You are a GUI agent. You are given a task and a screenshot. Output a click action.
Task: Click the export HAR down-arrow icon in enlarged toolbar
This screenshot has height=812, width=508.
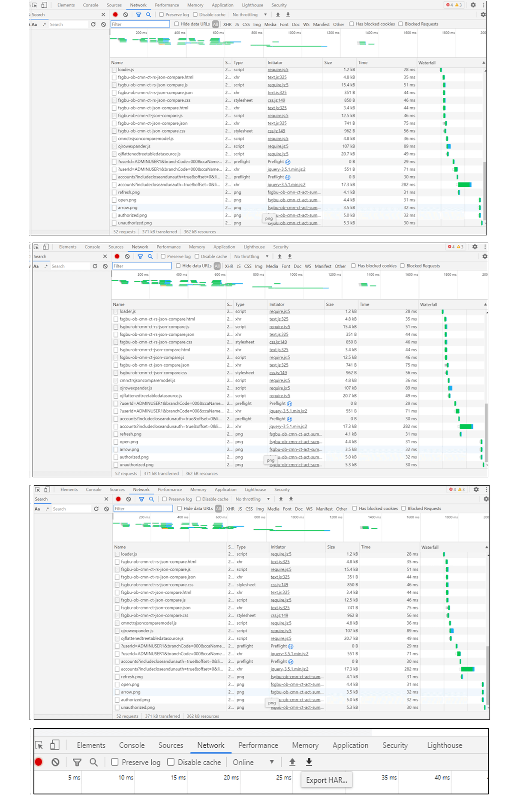(x=309, y=762)
